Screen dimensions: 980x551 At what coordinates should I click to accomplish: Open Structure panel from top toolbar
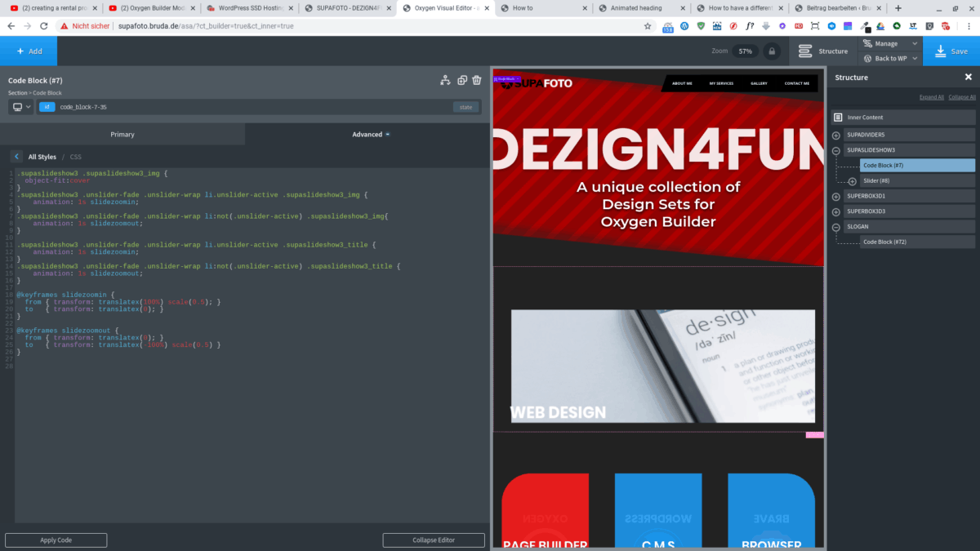[823, 51]
